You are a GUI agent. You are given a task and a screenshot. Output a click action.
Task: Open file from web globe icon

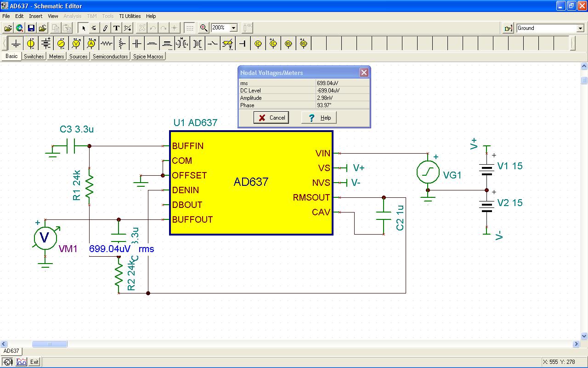click(19, 28)
